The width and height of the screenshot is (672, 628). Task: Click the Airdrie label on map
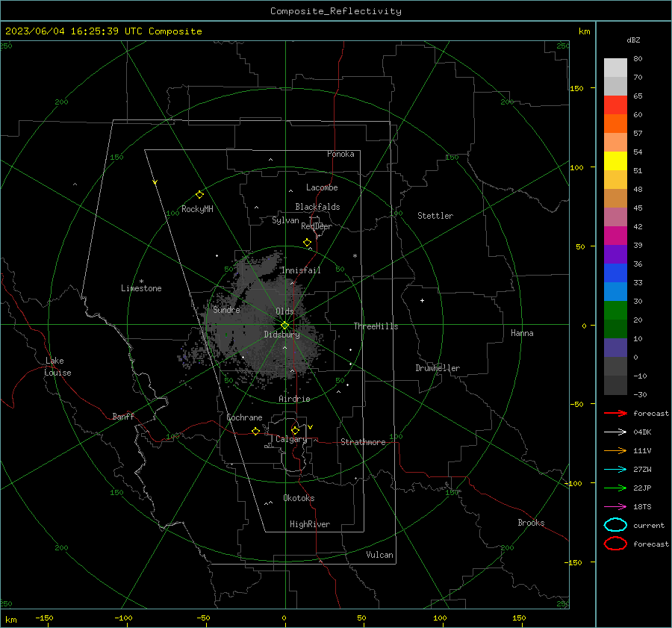click(x=294, y=399)
